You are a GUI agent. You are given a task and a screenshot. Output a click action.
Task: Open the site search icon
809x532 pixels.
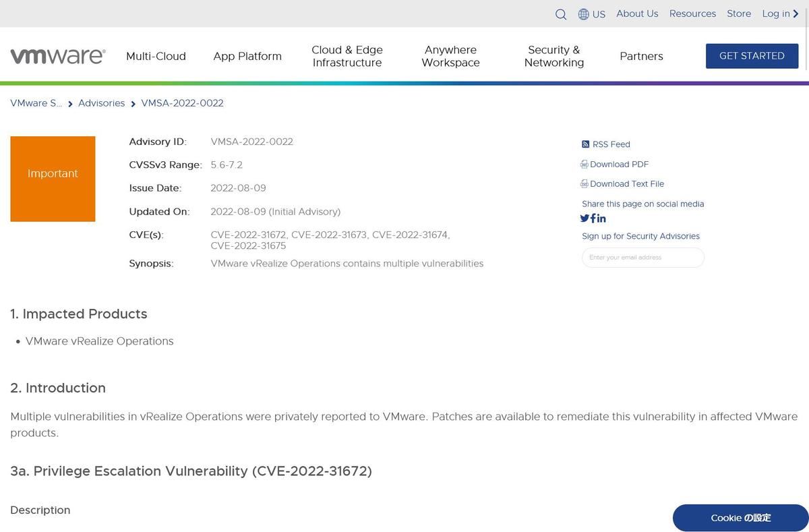[x=560, y=14]
